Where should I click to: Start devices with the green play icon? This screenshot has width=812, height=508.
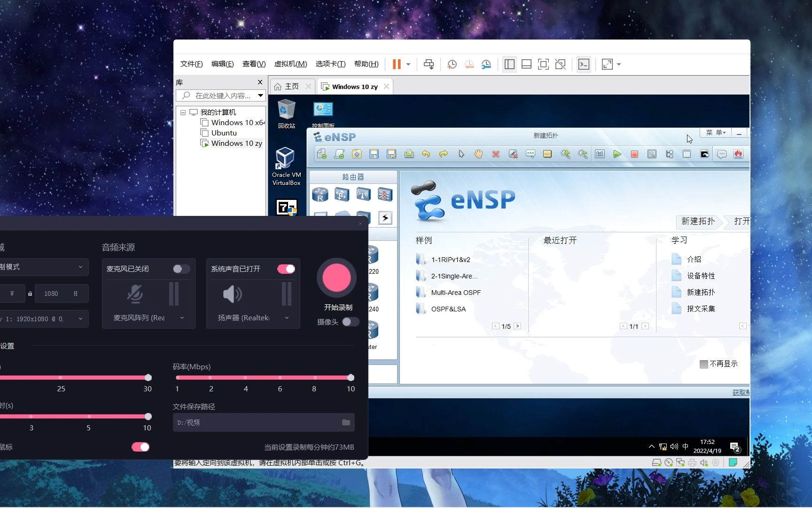pyautogui.click(x=617, y=154)
